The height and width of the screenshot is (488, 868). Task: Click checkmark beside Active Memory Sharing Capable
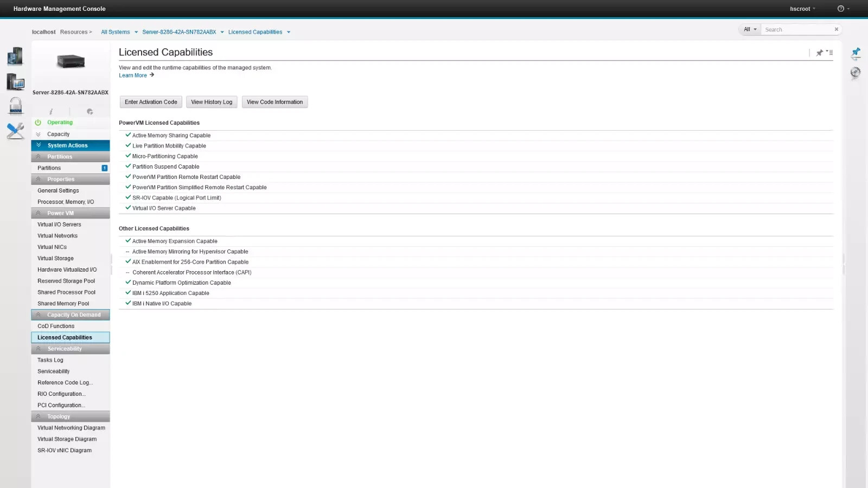(x=128, y=135)
